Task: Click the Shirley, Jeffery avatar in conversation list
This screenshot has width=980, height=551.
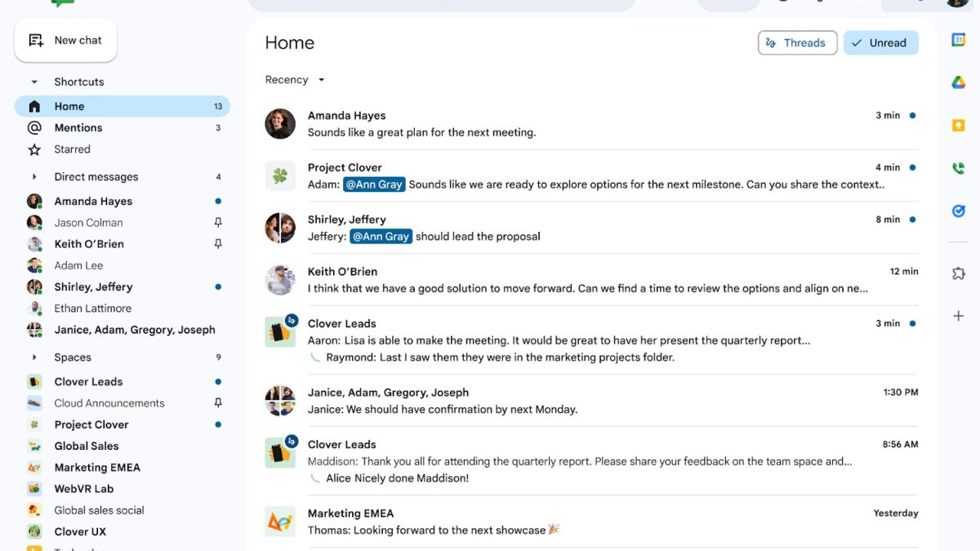Action: pos(280,228)
